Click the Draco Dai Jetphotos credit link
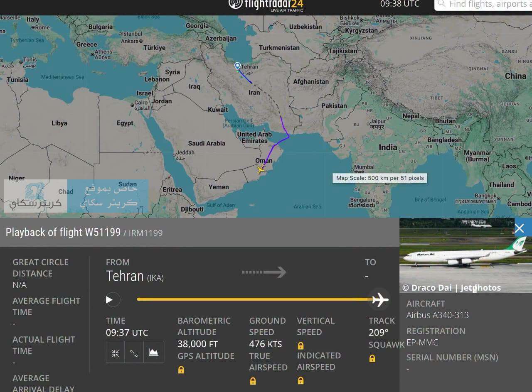 pos(452,287)
